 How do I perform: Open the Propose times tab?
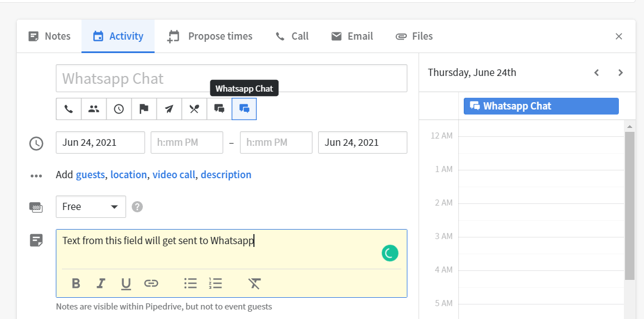click(x=209, y=36)
